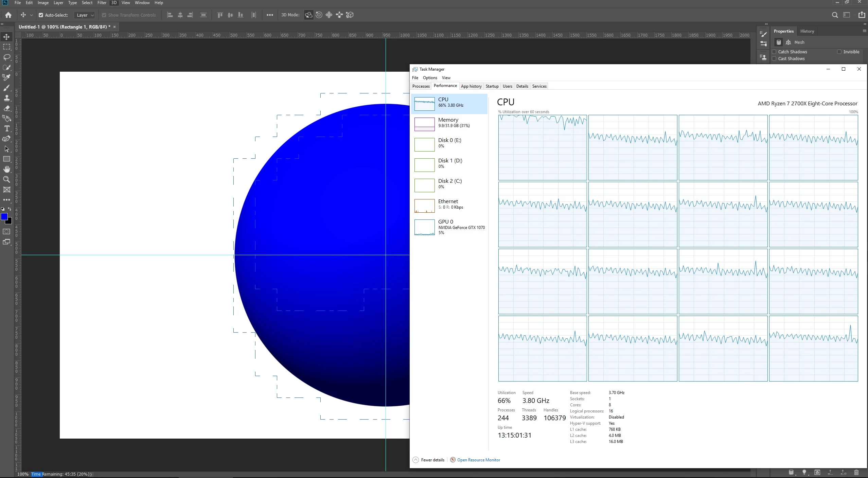This screenshot has height=478, width=868.
Task: Toggle the Auto-Select checkbox
Action: click(41, 15)
